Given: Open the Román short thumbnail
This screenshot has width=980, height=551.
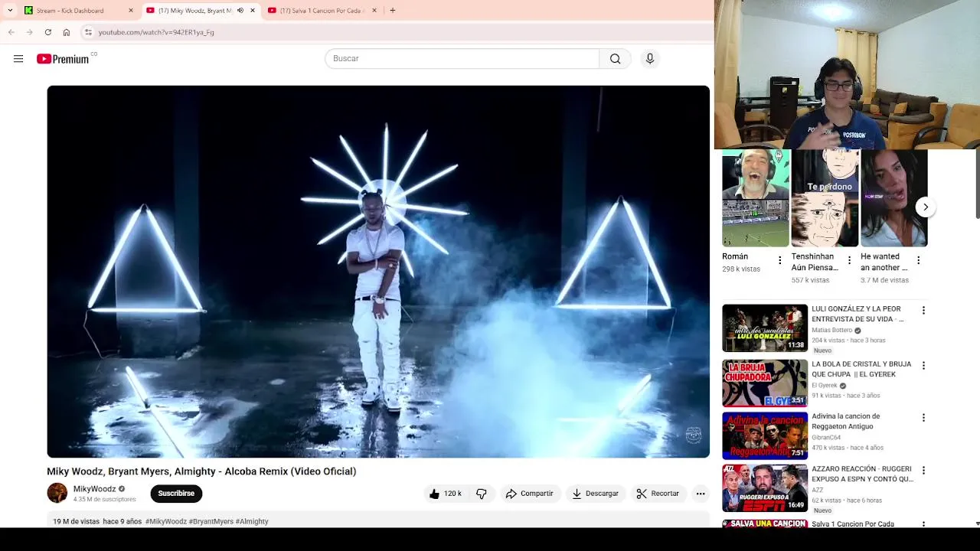Looking at the screenshot, I should 756,198.
